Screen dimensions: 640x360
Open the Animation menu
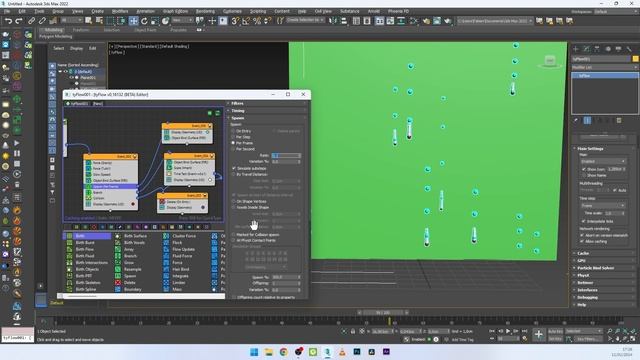(145, 11)
